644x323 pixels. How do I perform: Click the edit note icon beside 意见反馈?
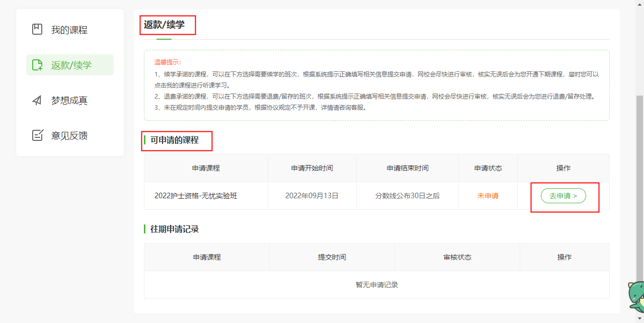[37, 135]
